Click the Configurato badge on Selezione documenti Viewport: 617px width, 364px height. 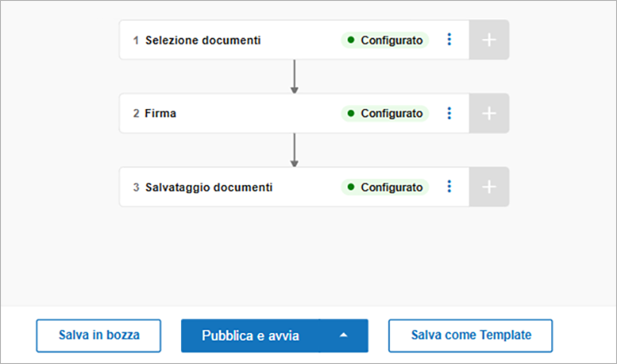click(385, 40)
